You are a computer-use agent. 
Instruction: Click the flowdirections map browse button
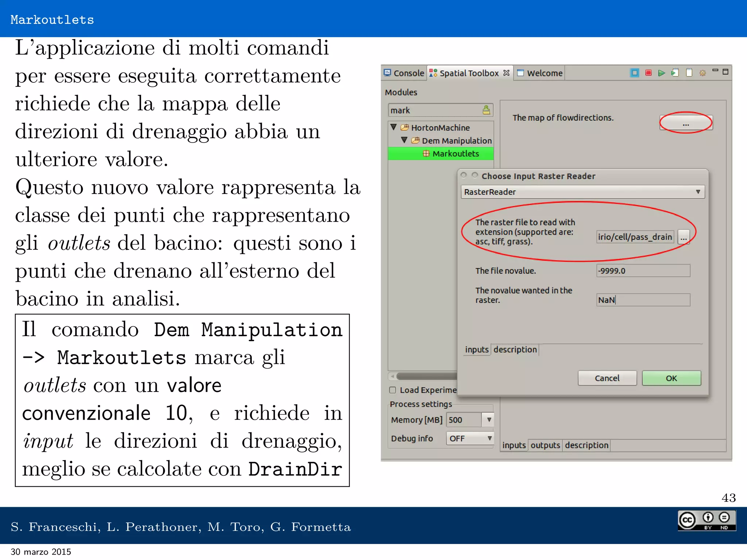(686, 123)
